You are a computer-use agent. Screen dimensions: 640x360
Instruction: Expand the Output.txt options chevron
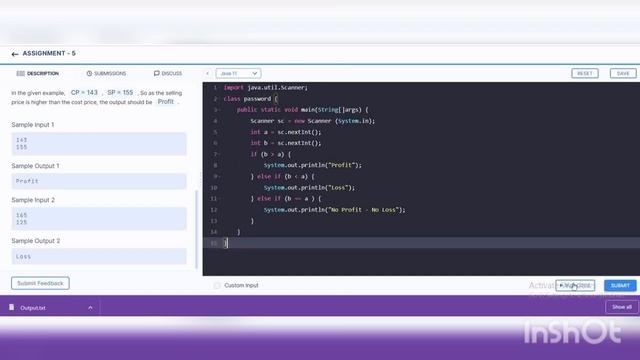(x=90, y=308)
